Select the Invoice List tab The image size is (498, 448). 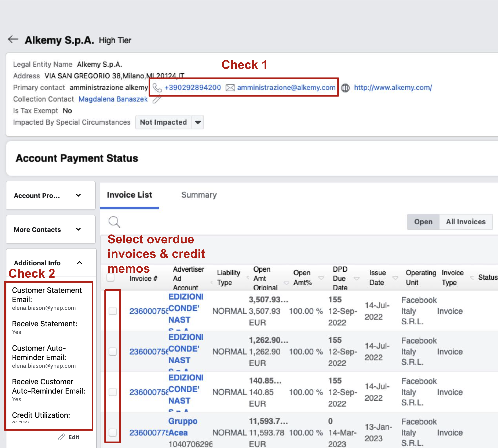[129, 195]
